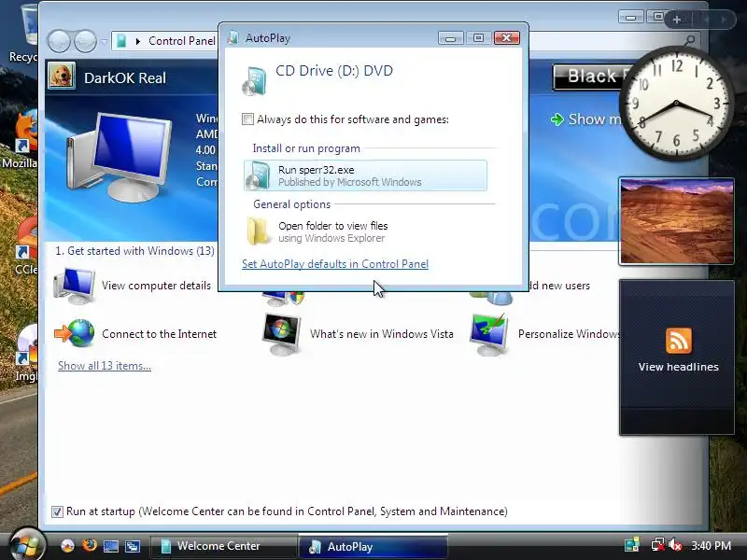Image resolution: width=747 pixels, height=560 pixels.
Task: Click Set AutoPlay defaults in Control Panel link
Action: [x=335, y=264]
